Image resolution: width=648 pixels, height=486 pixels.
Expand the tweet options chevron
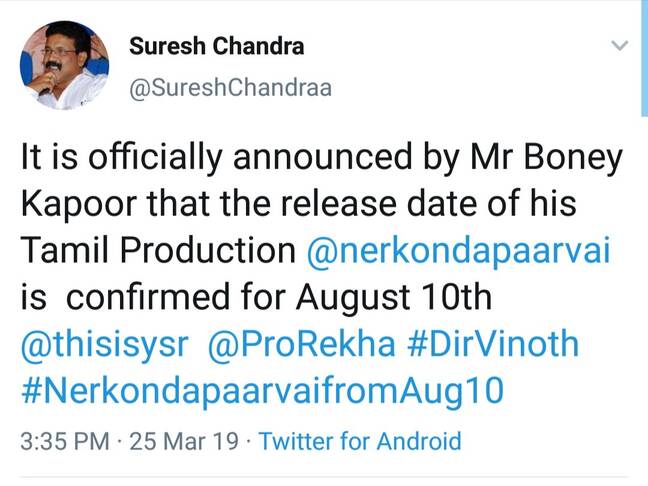619,46
